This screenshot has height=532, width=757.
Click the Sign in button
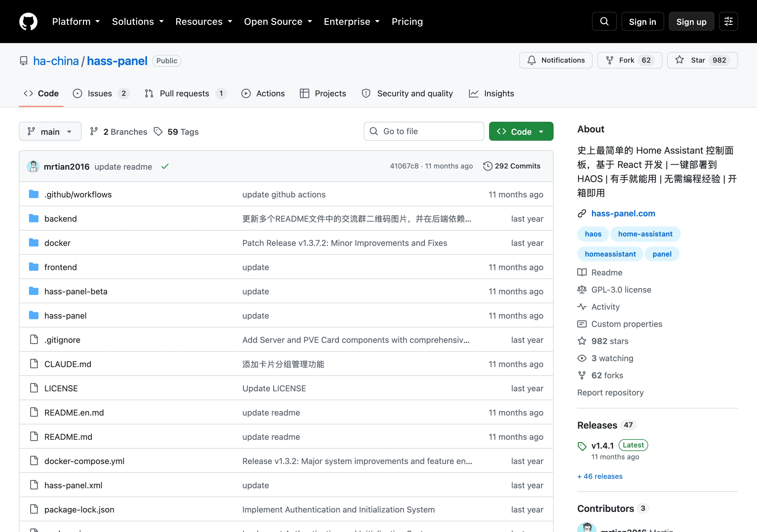(x=642, y=21)
